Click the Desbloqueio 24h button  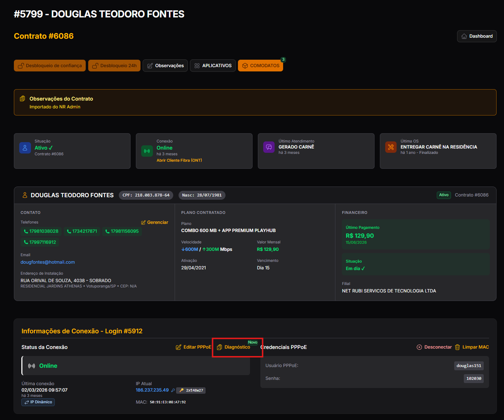coord(115,65)
